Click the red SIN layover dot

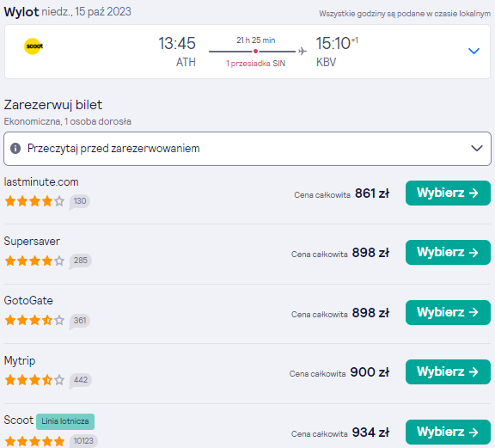(255, 52)
